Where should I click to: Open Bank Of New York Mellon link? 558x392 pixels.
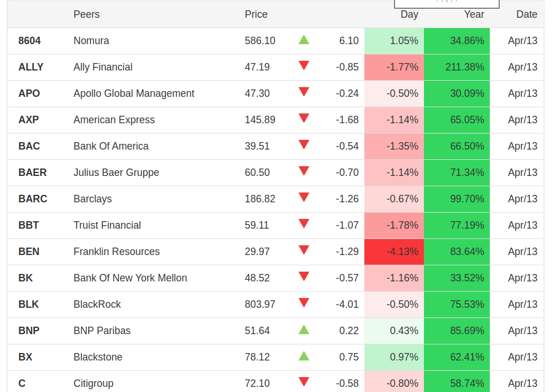[x=130, y=278]
